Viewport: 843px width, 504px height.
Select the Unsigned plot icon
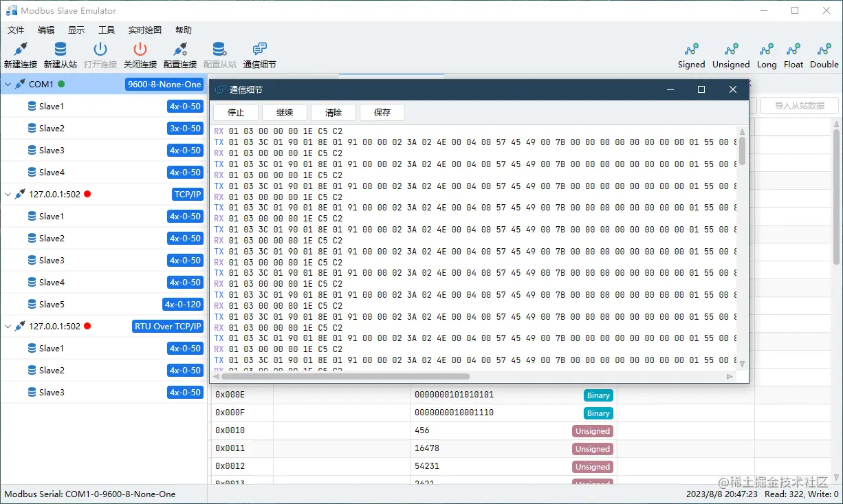pos(731,50)
